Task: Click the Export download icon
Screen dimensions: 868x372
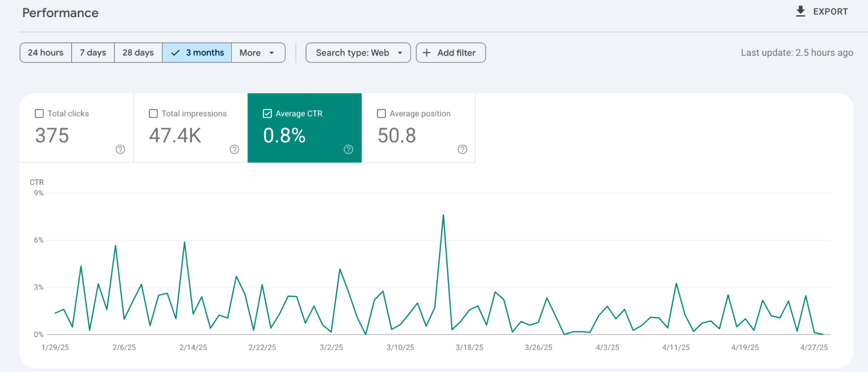Action: 800,12
